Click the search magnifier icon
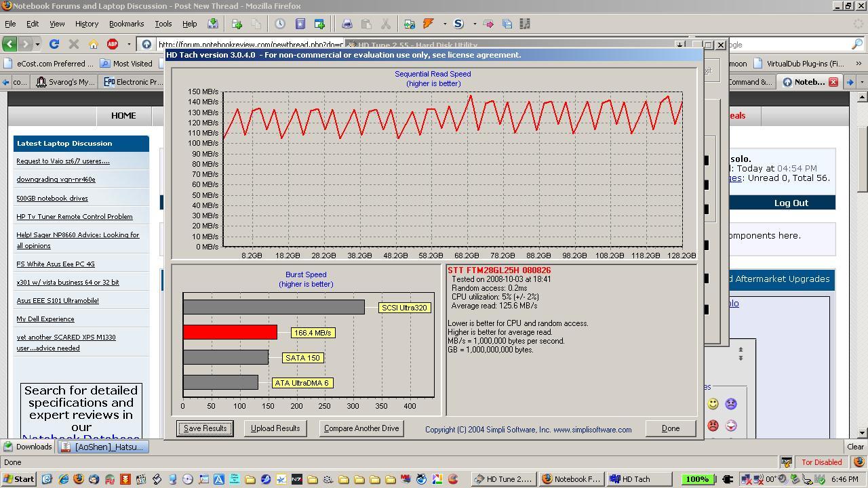 [857, 44]
